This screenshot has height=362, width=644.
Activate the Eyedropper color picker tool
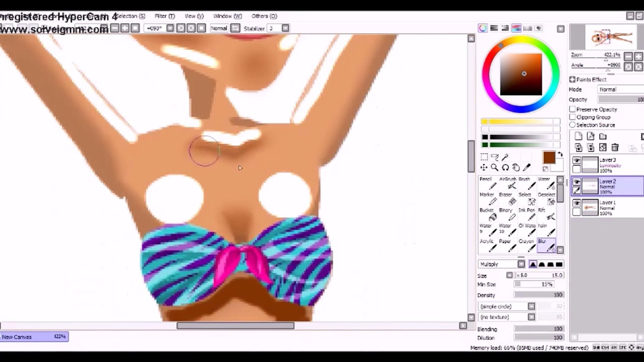coord(527,167)
